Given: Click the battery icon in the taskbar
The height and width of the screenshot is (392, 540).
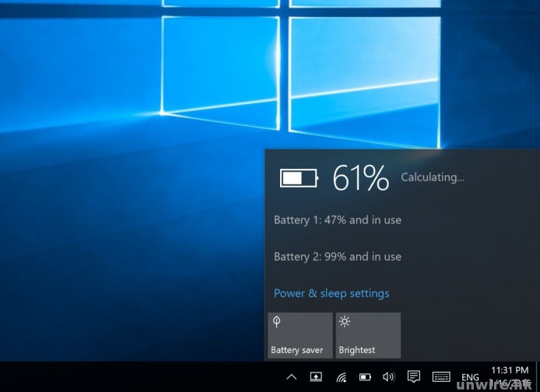Looking at the screenshot, I should [x=364, y=377].
